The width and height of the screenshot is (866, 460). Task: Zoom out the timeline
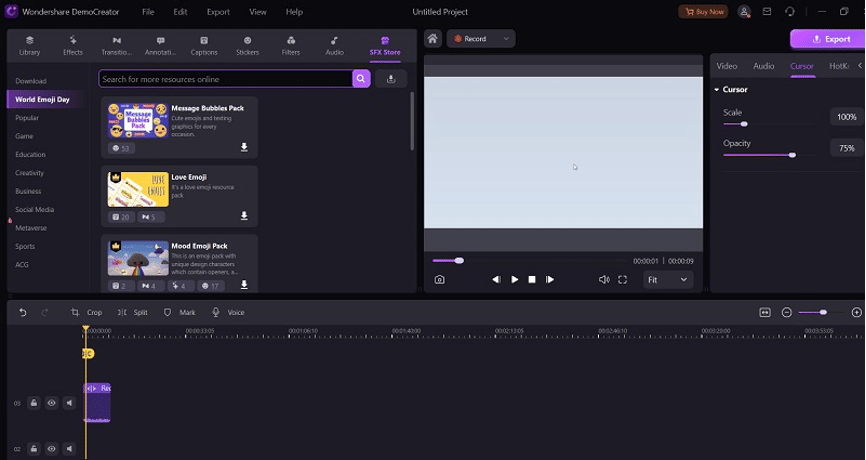coord(787,313)
